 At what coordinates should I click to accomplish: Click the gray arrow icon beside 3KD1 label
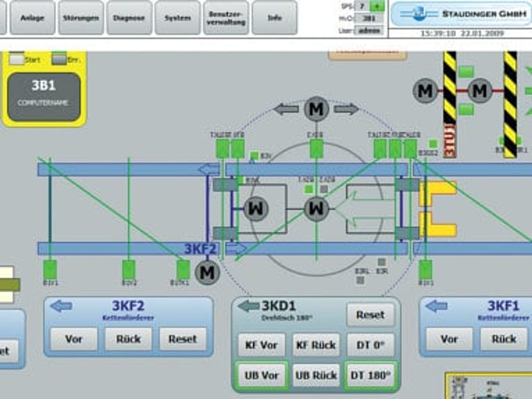click(248, 306)
